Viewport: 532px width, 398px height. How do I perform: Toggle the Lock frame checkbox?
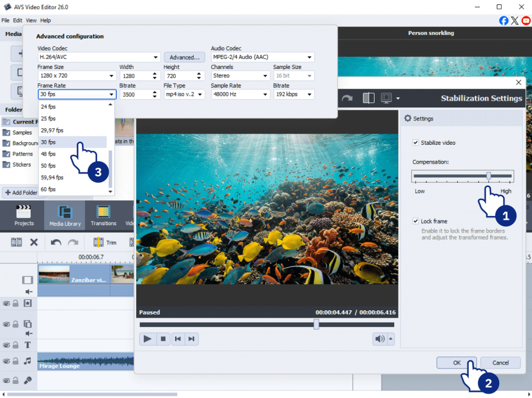point(416,221)
